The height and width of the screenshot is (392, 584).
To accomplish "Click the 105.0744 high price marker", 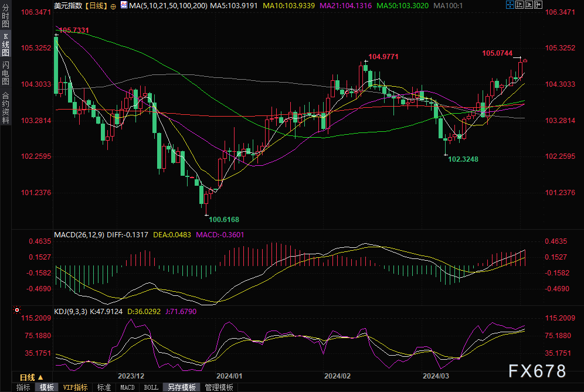I will coord(497,53).
